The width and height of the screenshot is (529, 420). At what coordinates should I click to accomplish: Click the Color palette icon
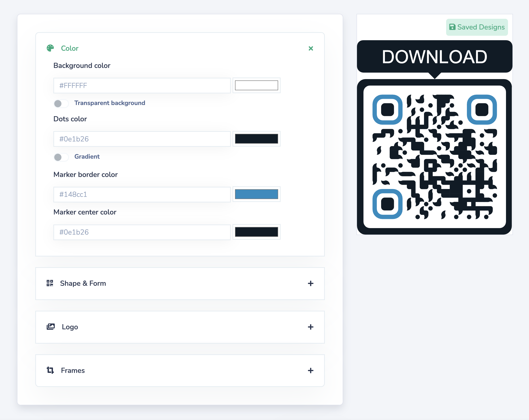click(50, 48)
